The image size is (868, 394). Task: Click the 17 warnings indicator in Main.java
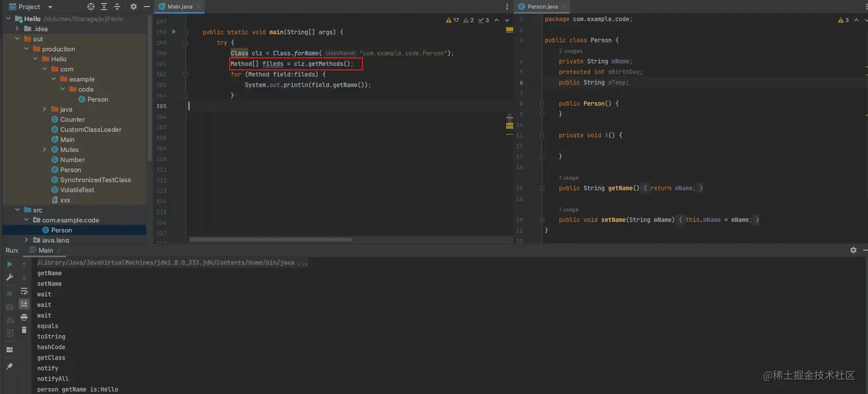tap(453, 20)
